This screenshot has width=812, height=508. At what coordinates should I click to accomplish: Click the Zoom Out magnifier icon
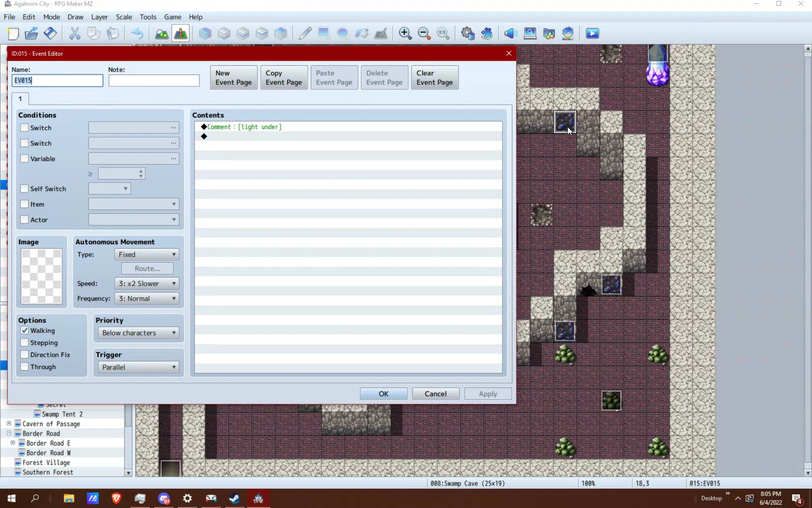tap(424, 34)
